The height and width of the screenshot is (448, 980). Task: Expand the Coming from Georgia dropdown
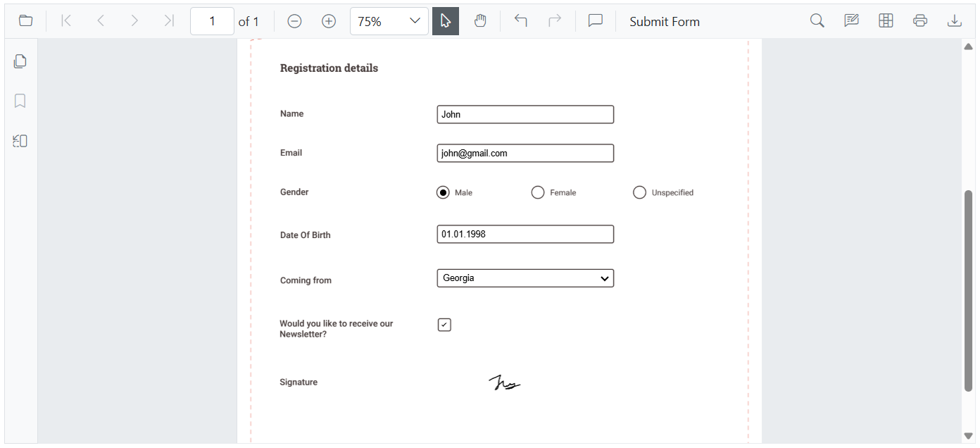(x=525, y=278)
